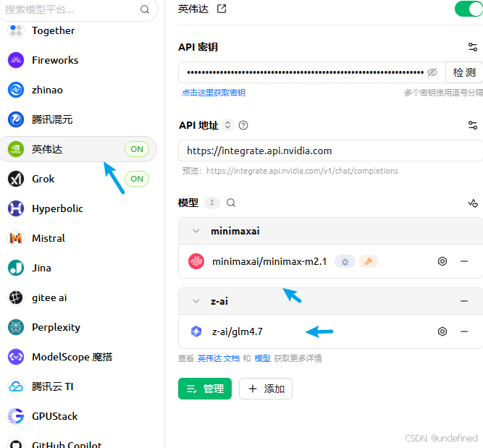The width and height of the screenshot is (483, 448).
Task: Click the Jina provider name
Action: [41, 268]
